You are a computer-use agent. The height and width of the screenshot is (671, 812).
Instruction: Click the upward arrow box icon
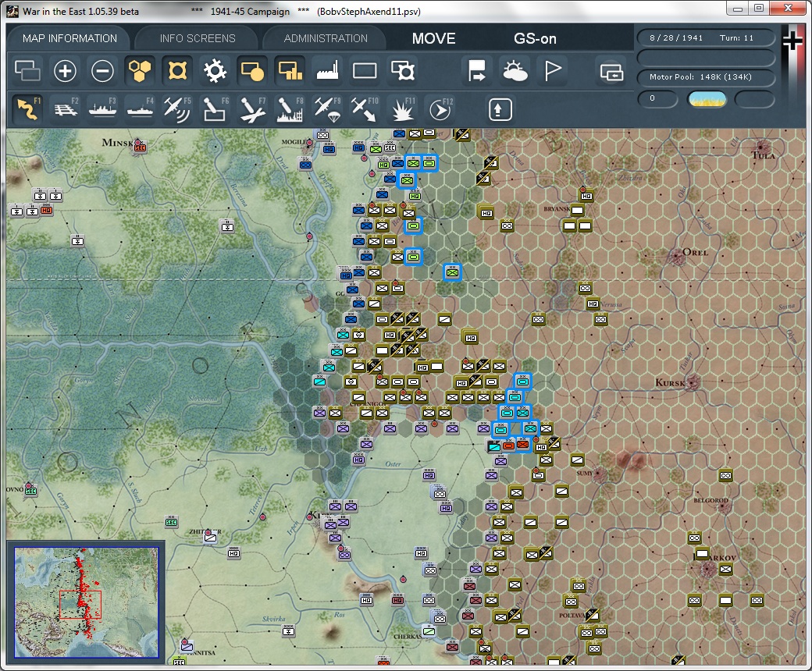(x=500, y=109)
